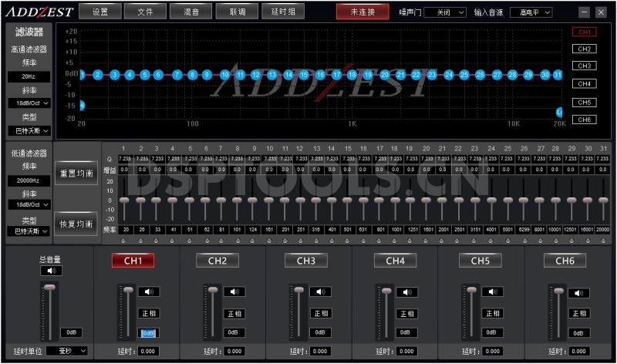Mute CH4 using its speaker icon
The height and width of the screenshot is (364, 617).
pos(406,292)
